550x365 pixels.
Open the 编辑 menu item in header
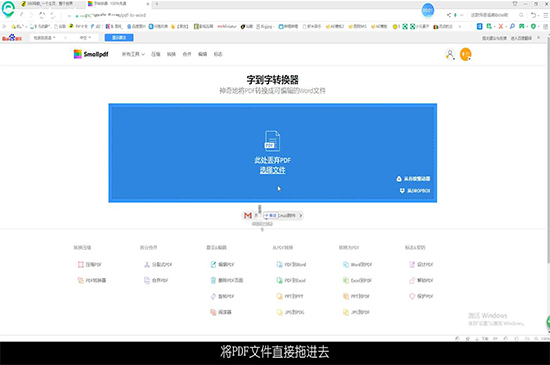tap(202, 54)
